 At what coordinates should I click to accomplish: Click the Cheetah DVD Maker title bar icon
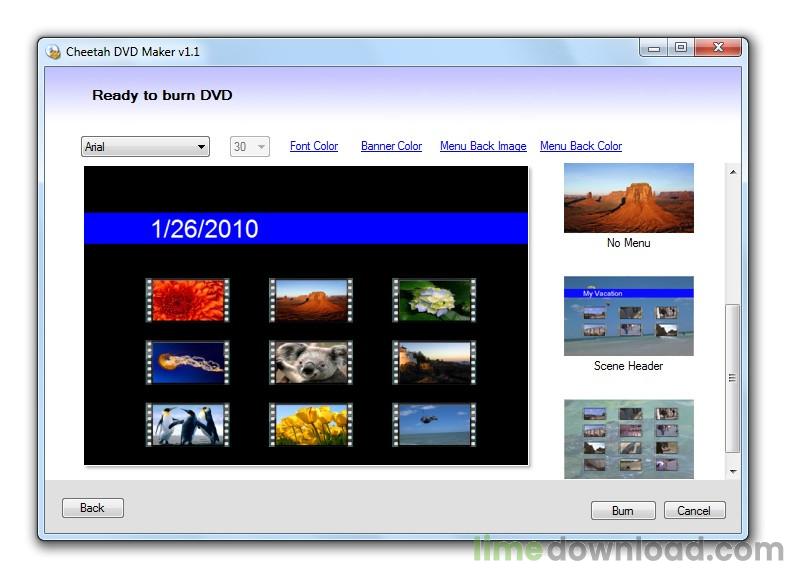click(x=54, y=51)
